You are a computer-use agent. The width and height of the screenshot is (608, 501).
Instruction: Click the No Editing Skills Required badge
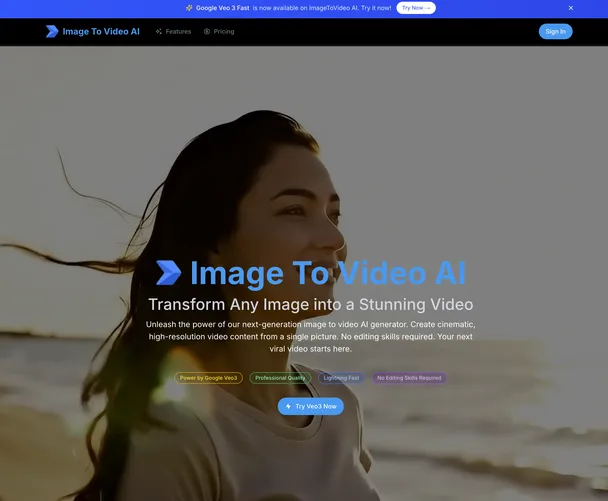point(409,378)
